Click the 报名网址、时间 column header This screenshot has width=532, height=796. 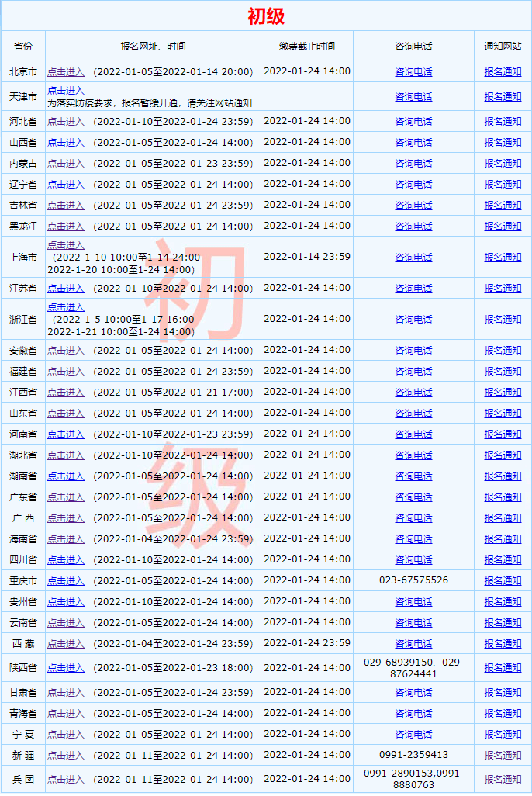[153, 47]
